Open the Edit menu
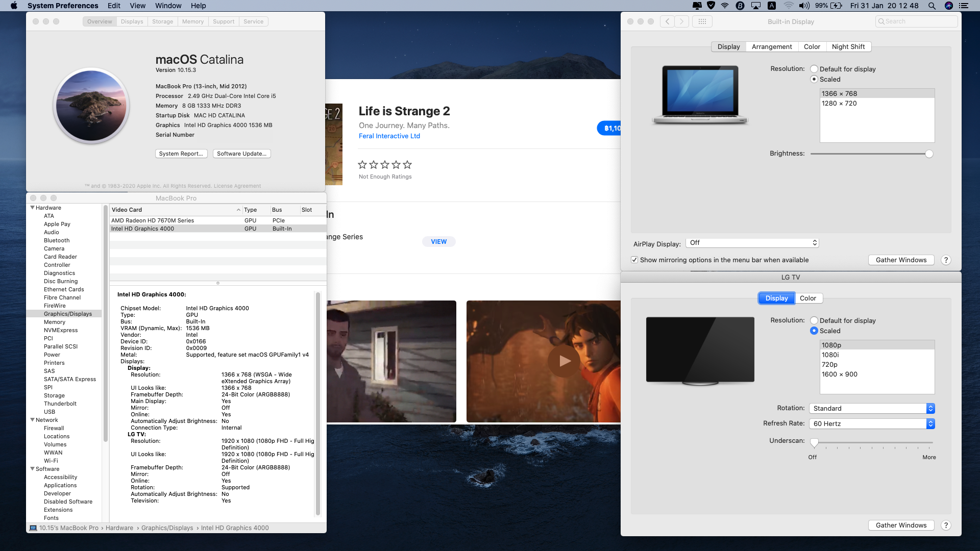Viewport: 980px width, 551px height. click(x=114, y=6)
